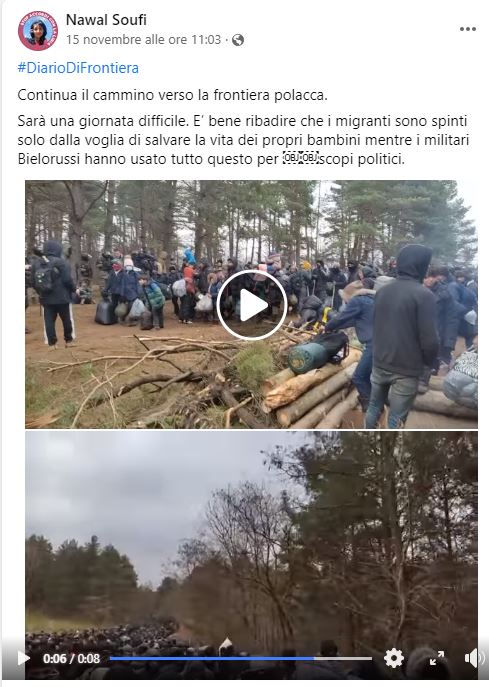The height and width of the screenshot is (687, 489).
Task: Click the public globe privacy icon
Action: (238, 40)
